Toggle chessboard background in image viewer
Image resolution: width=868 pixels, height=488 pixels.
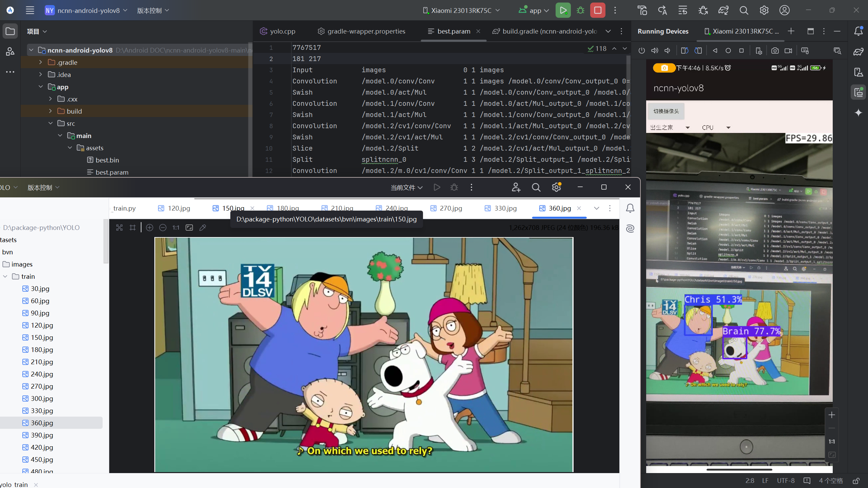tap(119, 228)
